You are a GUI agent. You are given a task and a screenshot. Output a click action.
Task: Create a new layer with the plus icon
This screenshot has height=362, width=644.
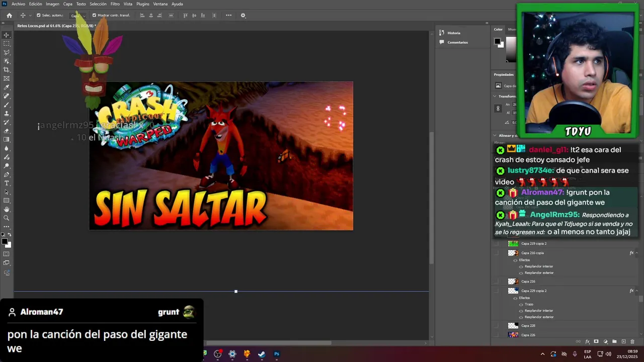624,342
